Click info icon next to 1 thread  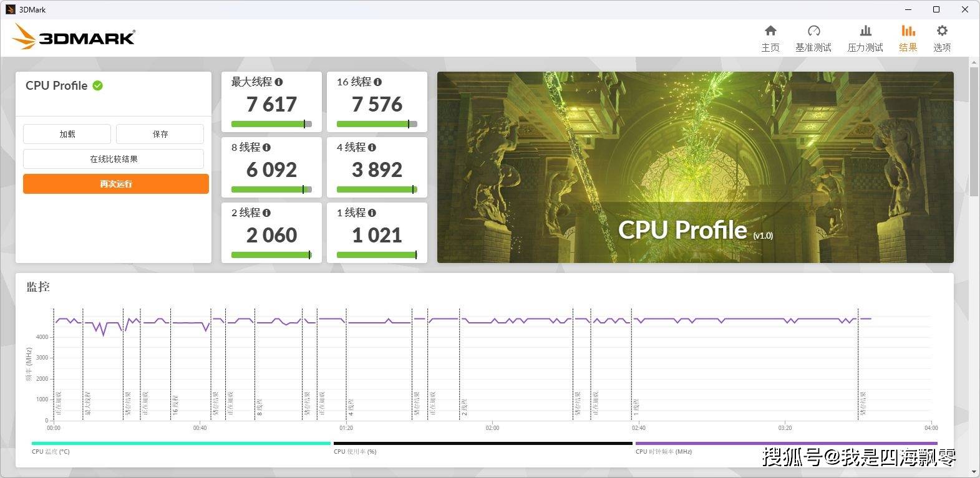pyautogui.click(x=372, y=213)
